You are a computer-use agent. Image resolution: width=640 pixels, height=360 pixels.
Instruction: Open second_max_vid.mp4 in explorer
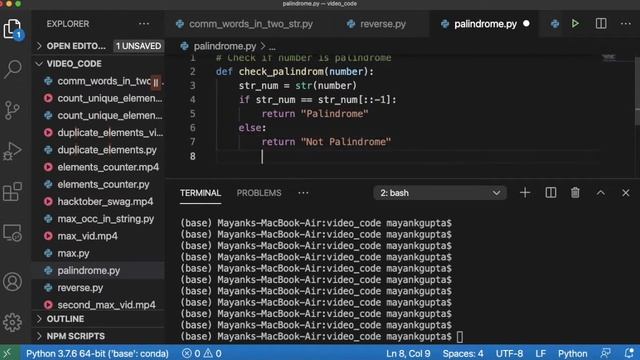pyautogui.click(x=98, y=305)
